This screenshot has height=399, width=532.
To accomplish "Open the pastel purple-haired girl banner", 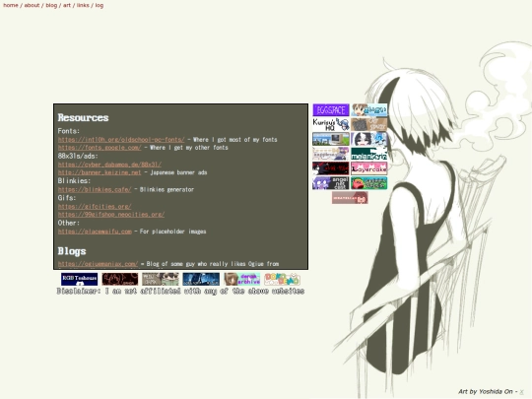I will click(x=331, y=154).
